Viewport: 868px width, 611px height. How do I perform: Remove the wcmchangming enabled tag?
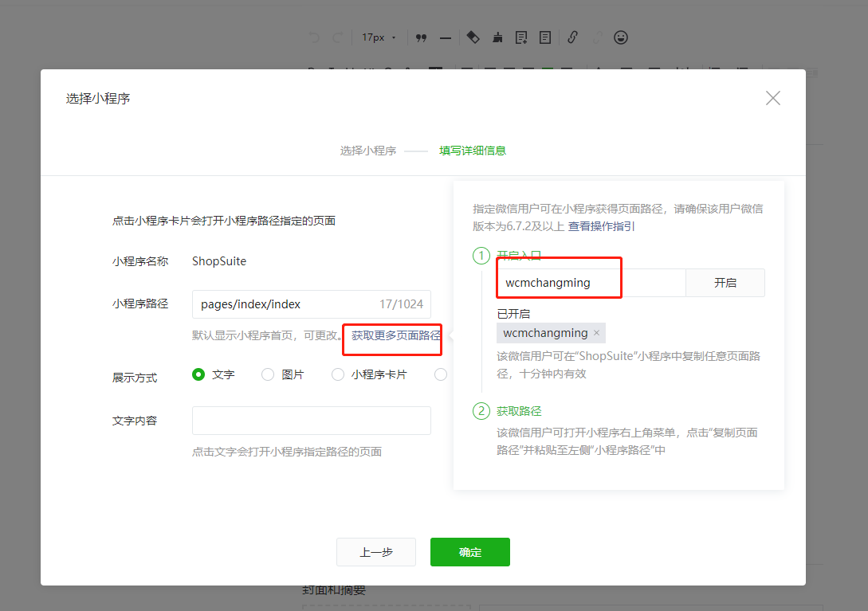click(596, 333)
